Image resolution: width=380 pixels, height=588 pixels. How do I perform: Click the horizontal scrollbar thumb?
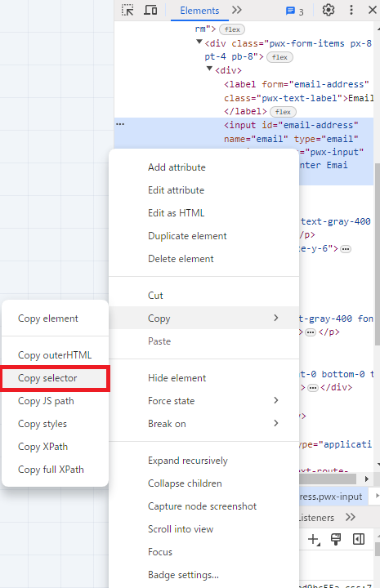click(x=328, y=479)
